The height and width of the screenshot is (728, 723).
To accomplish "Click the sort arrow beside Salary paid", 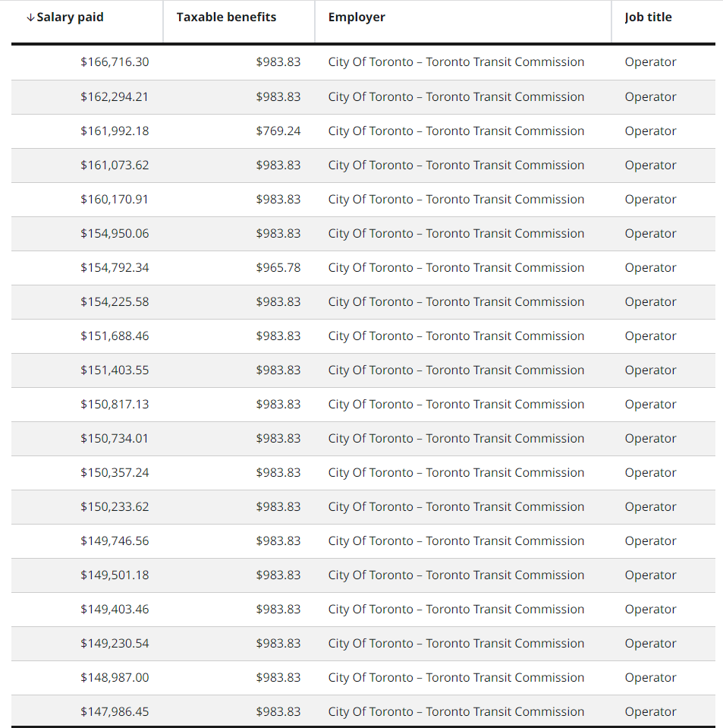I will click(30, 17).
